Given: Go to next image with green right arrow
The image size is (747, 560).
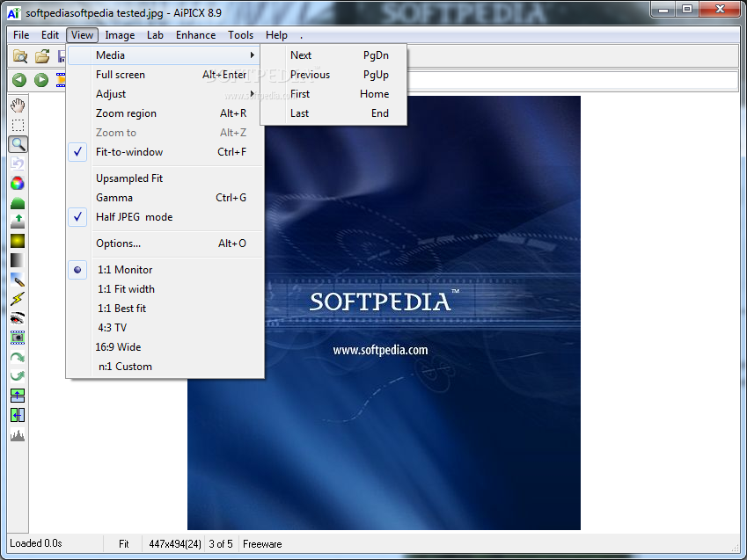Looking at the screenshot, I should coord(41,80).
